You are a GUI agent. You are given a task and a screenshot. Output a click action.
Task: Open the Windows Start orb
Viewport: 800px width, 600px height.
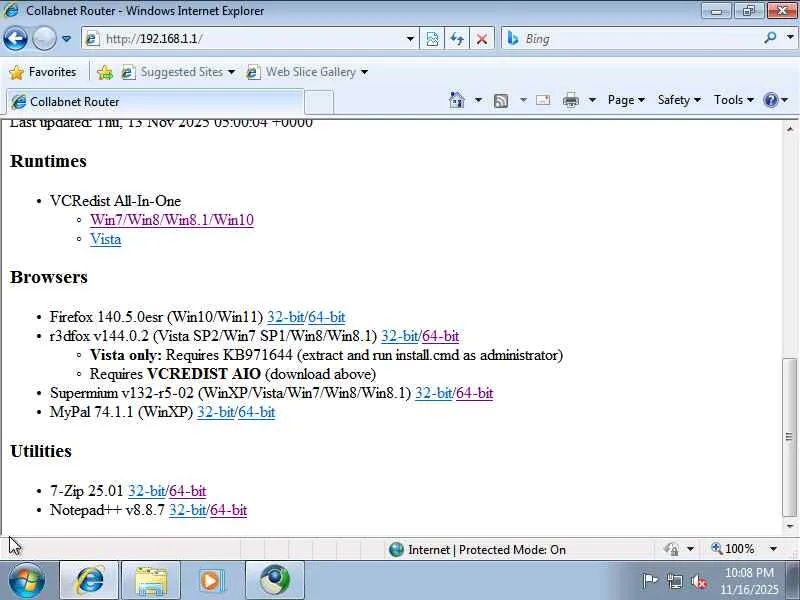click(26, 581)
